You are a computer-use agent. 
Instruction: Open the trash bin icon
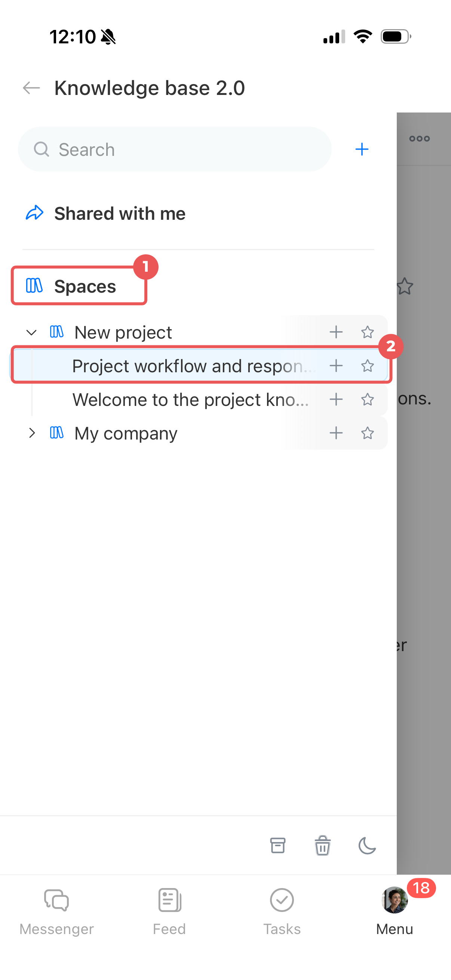322,845
